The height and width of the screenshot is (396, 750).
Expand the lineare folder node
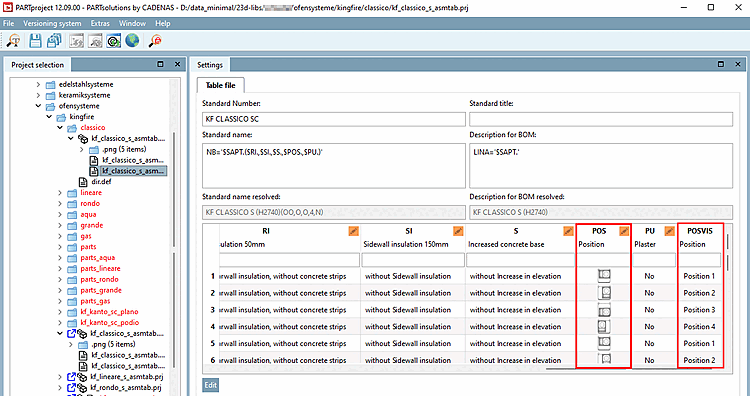pos(60,193)
